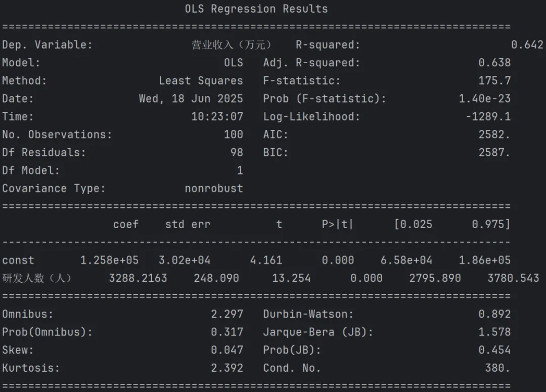Image resolution: width=546 pixels, height=392 pixels.
Task: Click the t value 13.254
Action: (291, 278)
